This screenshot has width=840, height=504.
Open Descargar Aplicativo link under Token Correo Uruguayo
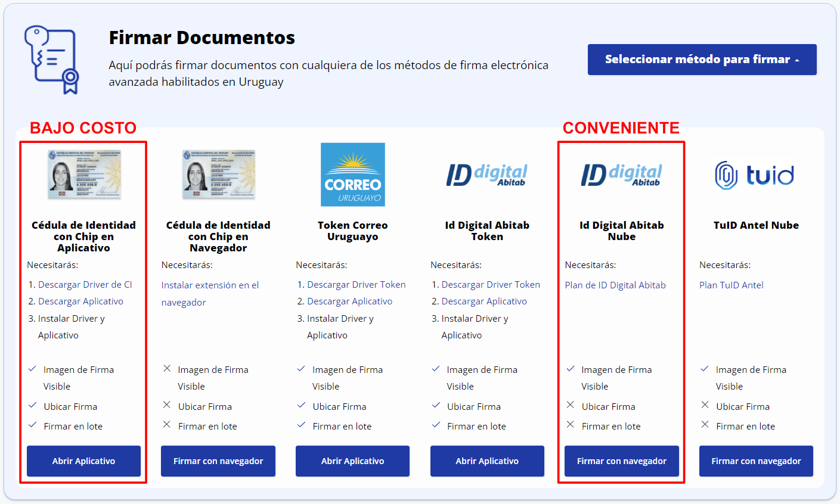coord(350,301)
